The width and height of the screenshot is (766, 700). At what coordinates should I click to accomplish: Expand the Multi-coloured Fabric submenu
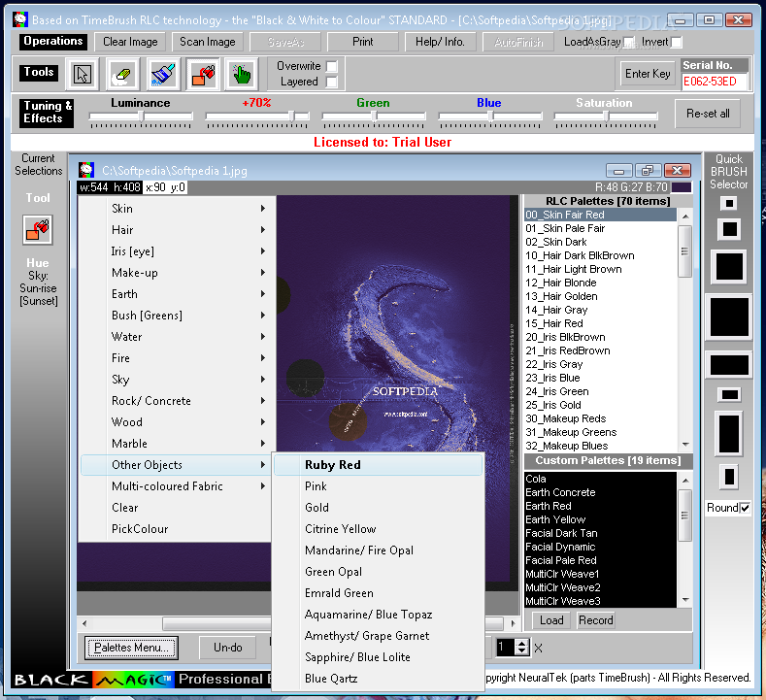click(176, 486)
